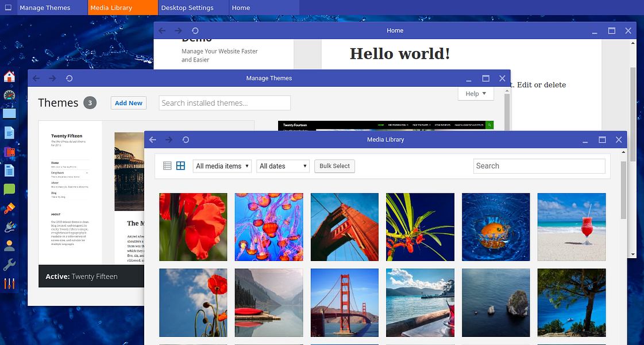Select the Golden Gate Bridge full-view thumbnail
Image resolution: width=644 pixels, height=345 pixels.
click(x=345, y=302)
